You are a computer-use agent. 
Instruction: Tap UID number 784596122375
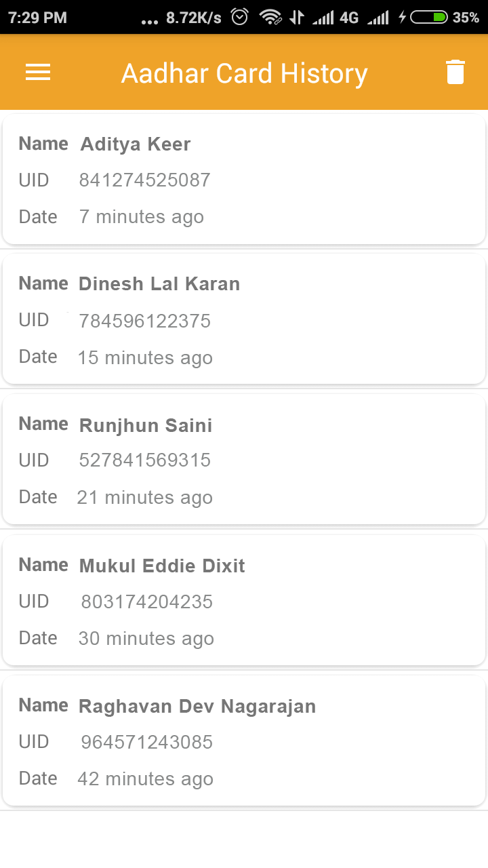144,321
